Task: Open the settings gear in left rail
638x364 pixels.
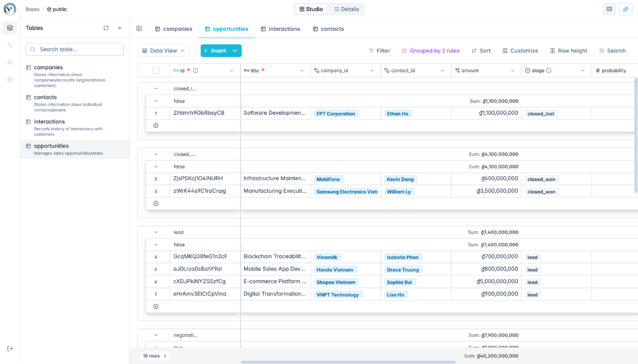Action: tap(10, 79)
